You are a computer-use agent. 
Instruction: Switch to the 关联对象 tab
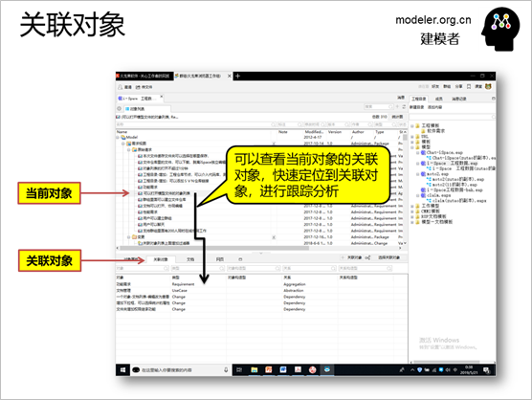(160, 259)
